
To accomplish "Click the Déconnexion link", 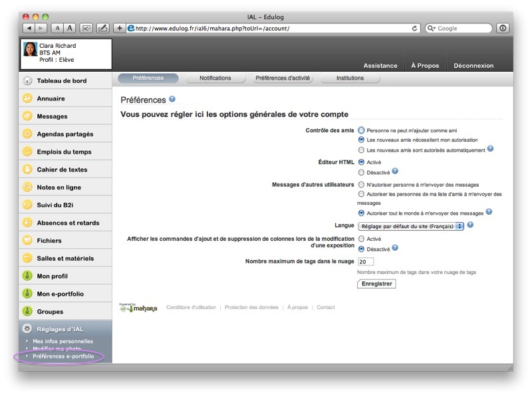I will click(473, 66).
